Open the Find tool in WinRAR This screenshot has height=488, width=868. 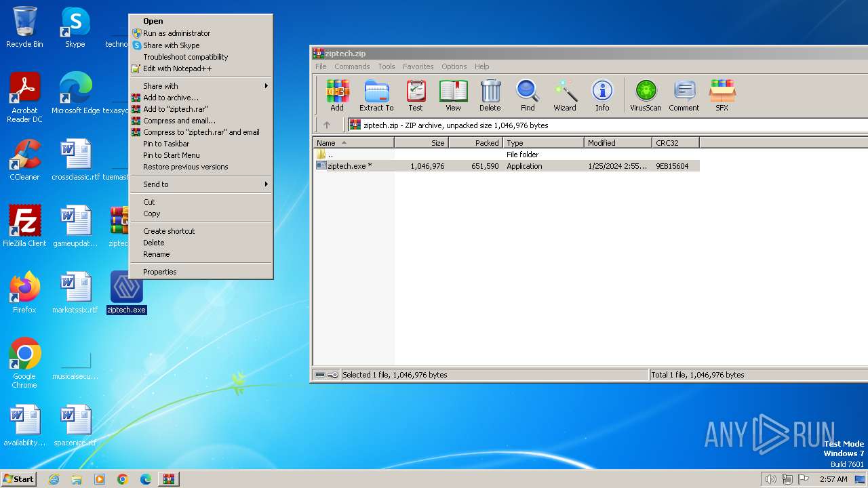(x=528, y=96)
